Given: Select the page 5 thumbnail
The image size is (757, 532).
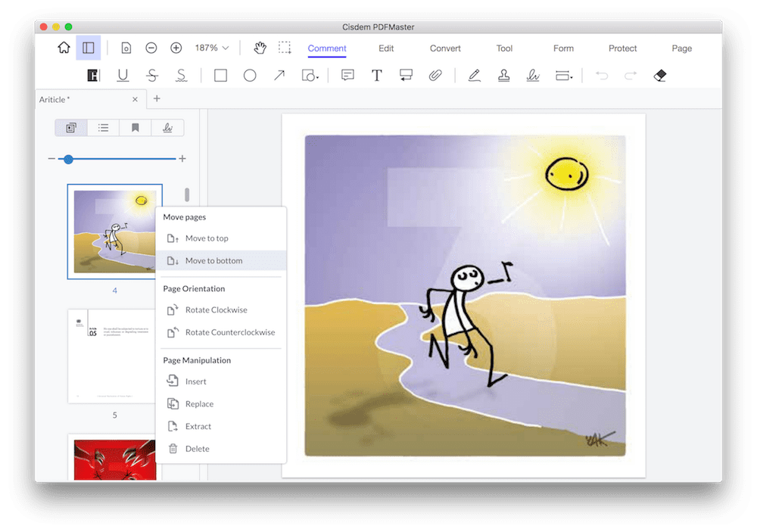Looking at the screenshot, I should 112,356.
